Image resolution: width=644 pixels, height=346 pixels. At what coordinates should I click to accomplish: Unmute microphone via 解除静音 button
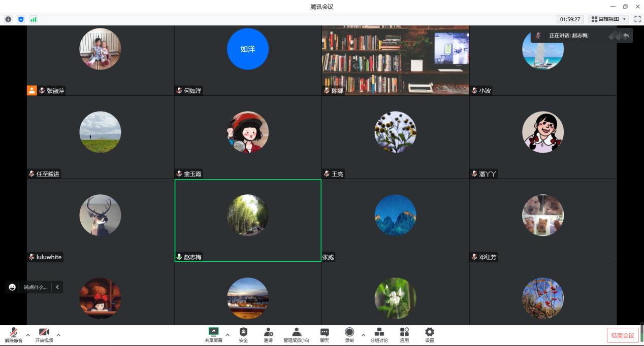point(14,335)
